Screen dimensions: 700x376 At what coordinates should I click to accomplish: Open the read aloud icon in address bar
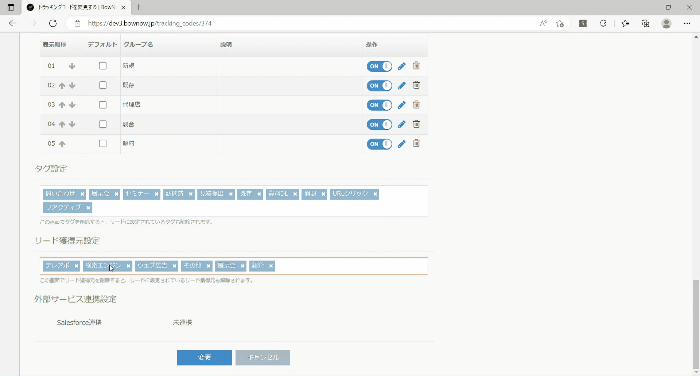point(543,23)
